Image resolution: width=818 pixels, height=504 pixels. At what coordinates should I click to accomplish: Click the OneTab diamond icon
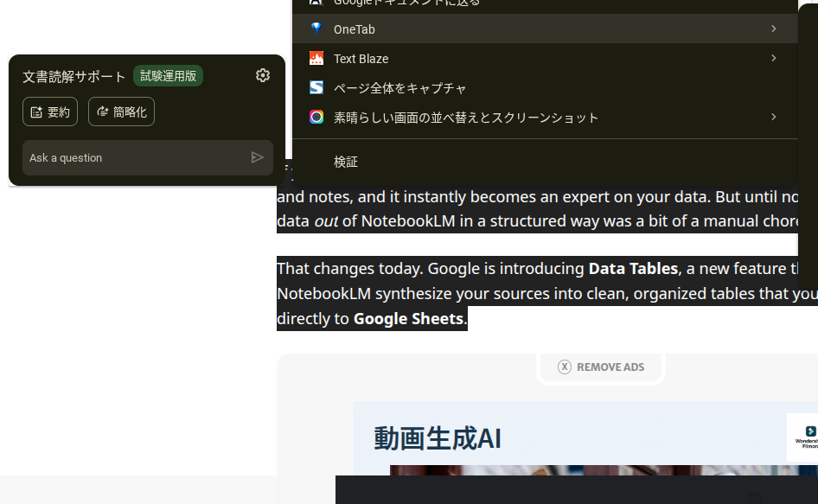[316, 29]
